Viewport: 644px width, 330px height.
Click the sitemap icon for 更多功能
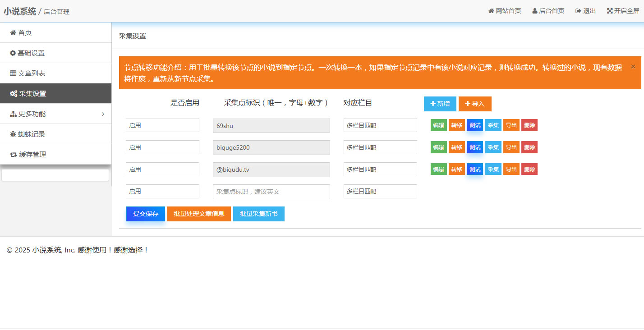(13, 114)
